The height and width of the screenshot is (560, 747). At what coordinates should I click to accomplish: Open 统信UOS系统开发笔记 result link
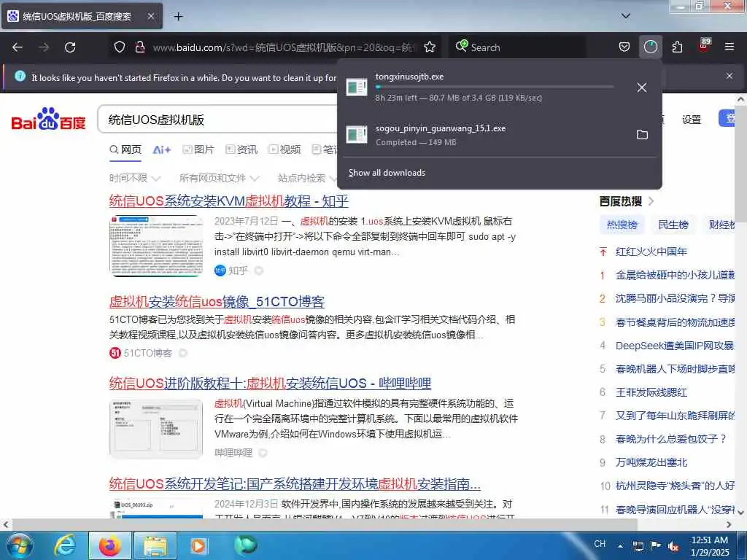point(295,484)
